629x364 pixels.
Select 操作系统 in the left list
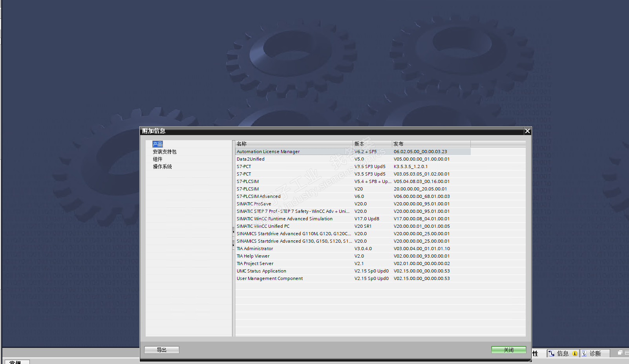162,166
